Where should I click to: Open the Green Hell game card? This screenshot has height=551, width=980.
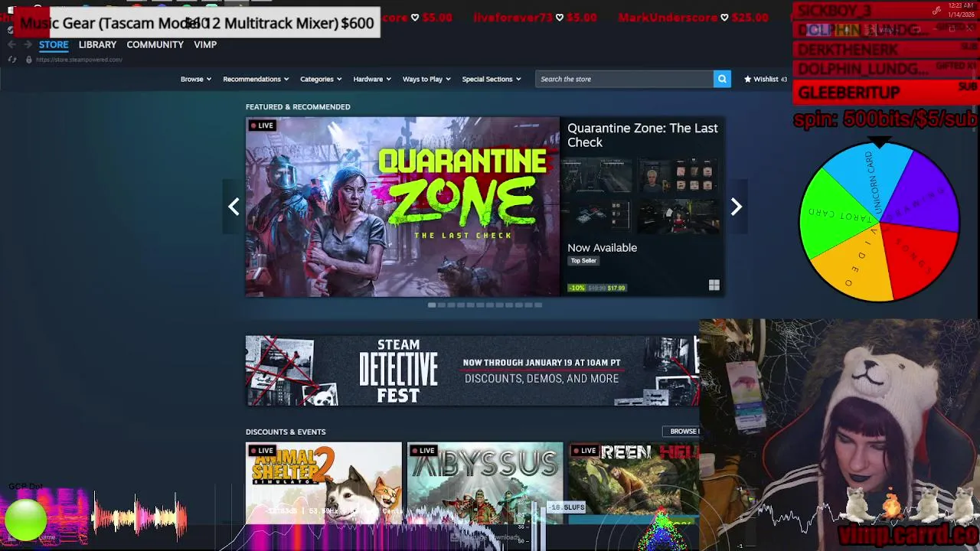(x=634, y=483)
